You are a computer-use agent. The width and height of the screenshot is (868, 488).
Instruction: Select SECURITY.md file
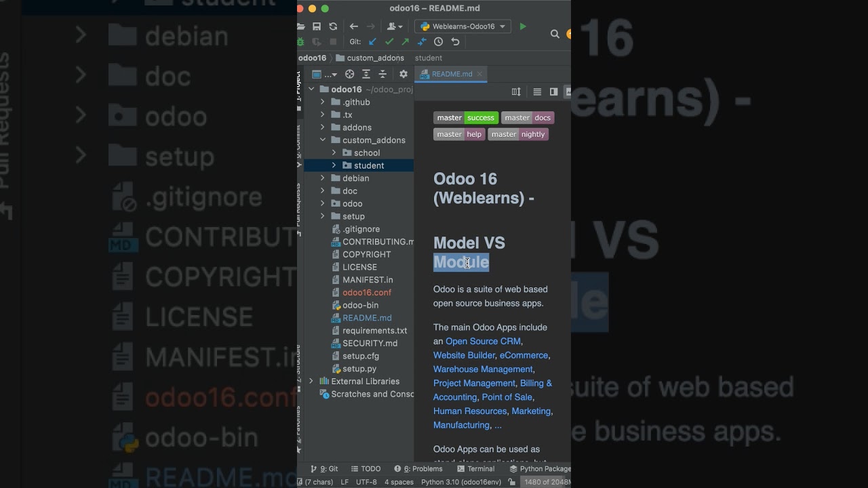370,344
